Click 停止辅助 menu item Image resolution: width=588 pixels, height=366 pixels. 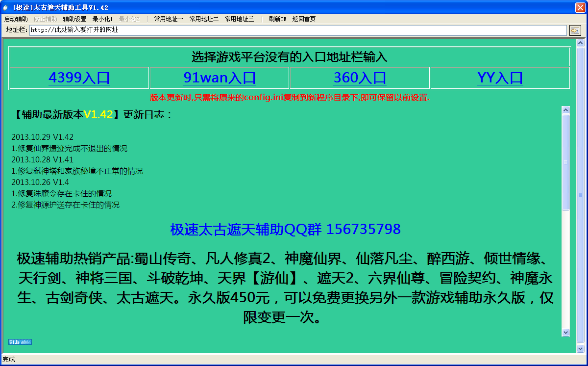click(46, 19)
